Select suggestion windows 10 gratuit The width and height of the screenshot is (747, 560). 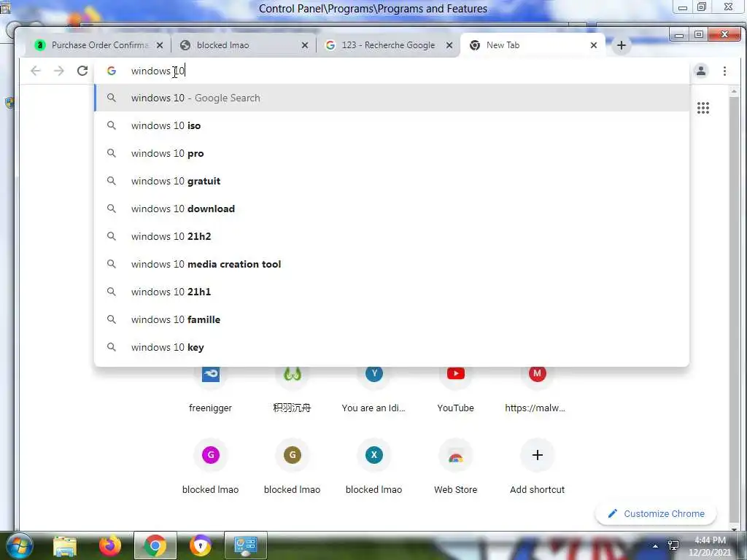point(392,181)
